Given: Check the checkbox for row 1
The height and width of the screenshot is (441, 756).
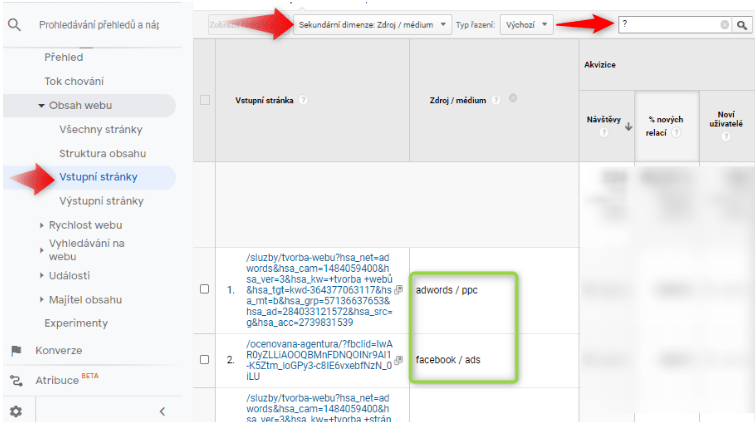Looking at the screenshot, I should click(204, 289).
